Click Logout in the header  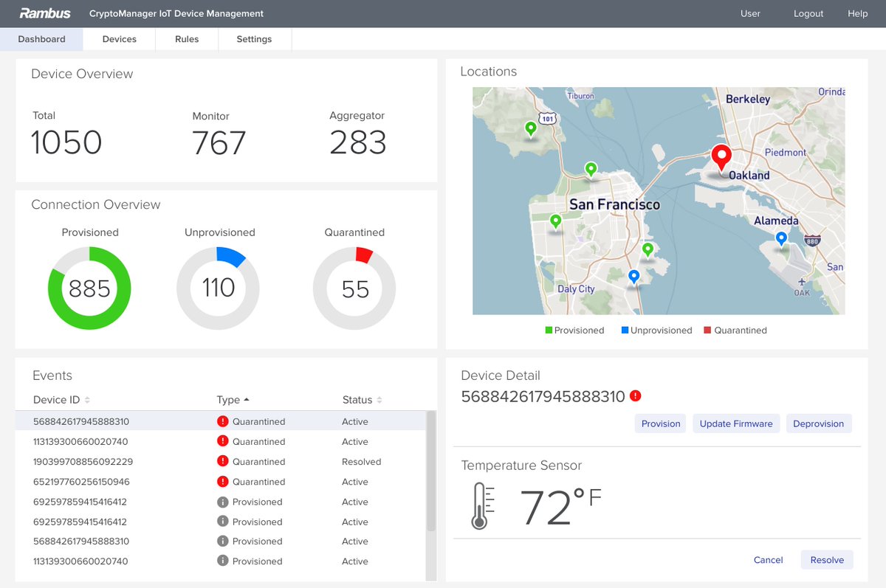[808, 13]
